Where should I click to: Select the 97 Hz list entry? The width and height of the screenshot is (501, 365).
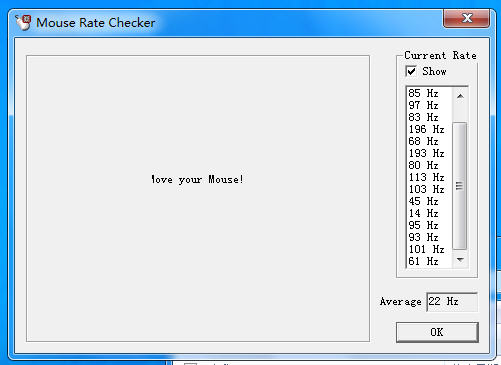pyautogui.click(x=429, y=105)
